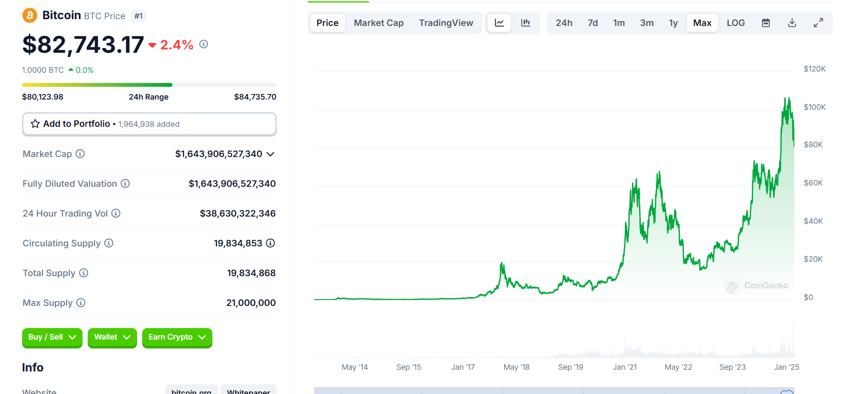Click the #1 rank badge
Viewport: 868px width, 394px height.
[138, 16]
